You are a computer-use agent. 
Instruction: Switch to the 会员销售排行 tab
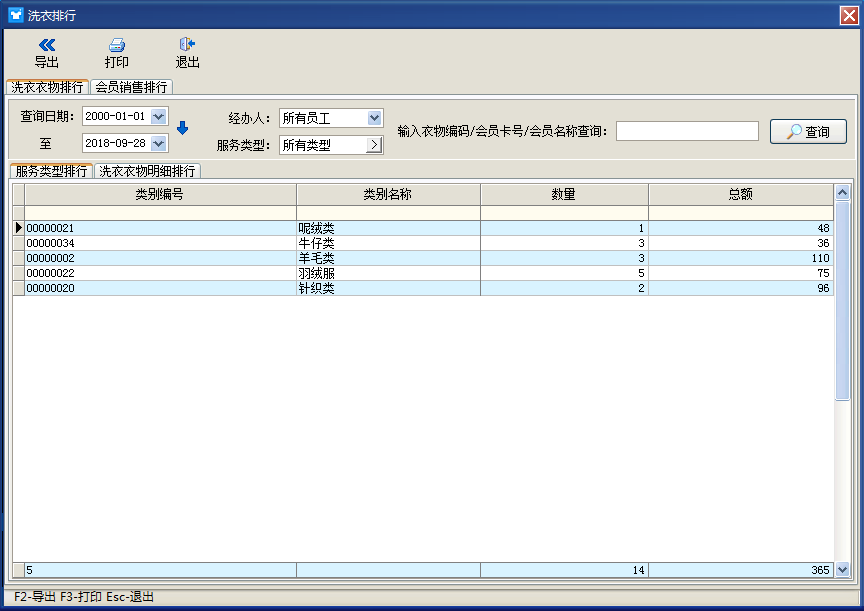pyautogui.click(x=131, y=87)
